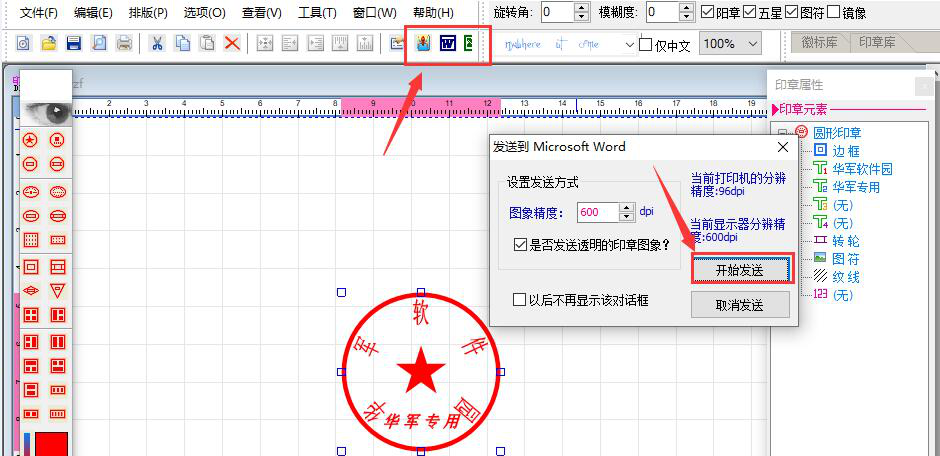Open the 排版(P) menu
Viewport: 940px width, 456px height.
(x=148, y=13)
